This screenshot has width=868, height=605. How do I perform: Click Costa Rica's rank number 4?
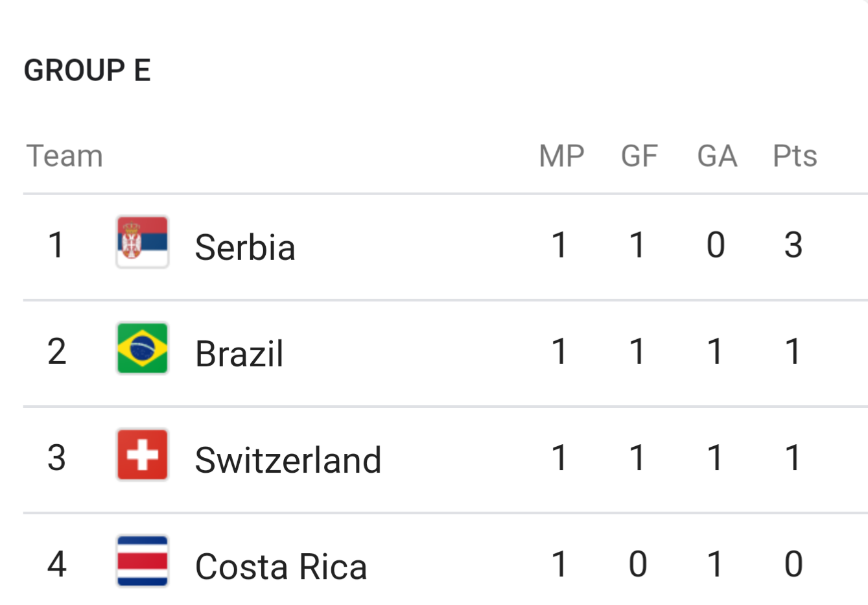57,564
